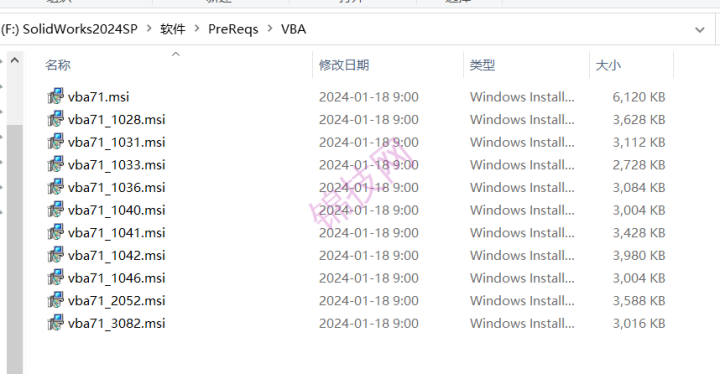Click size 2,728 KB of vba71_1033.msi
The width and height of the screenshot is (720, 374).
tap(639, 165)
